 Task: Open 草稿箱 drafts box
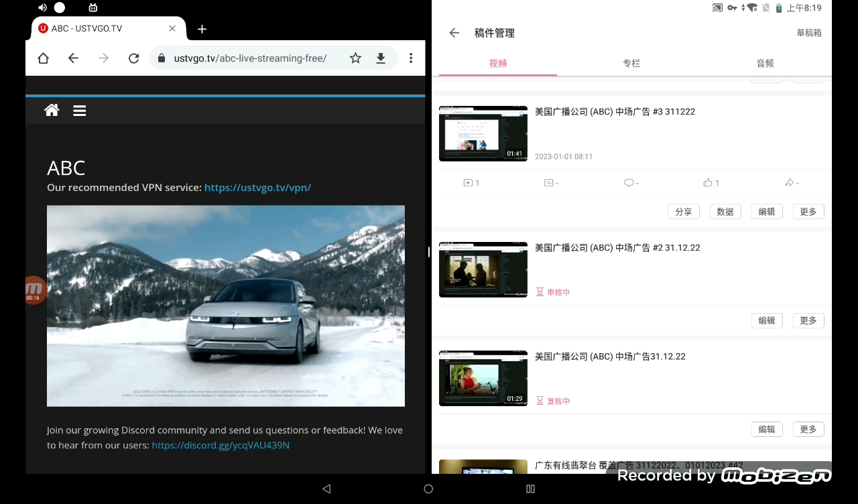809,33
